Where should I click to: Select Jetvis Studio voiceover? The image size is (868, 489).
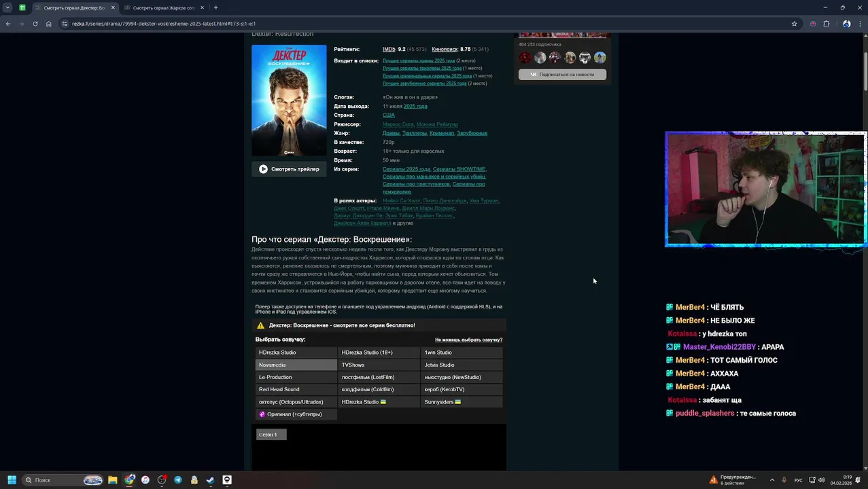462,365
